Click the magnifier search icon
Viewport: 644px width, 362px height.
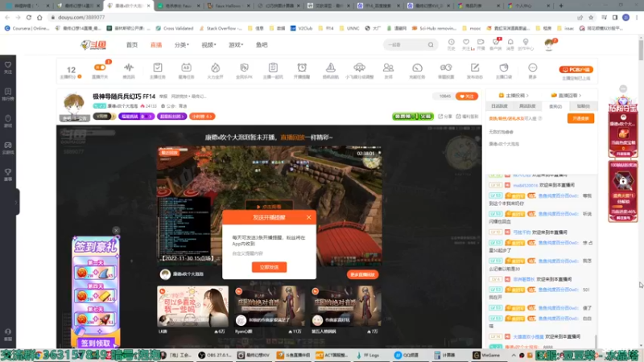point(431,45)
